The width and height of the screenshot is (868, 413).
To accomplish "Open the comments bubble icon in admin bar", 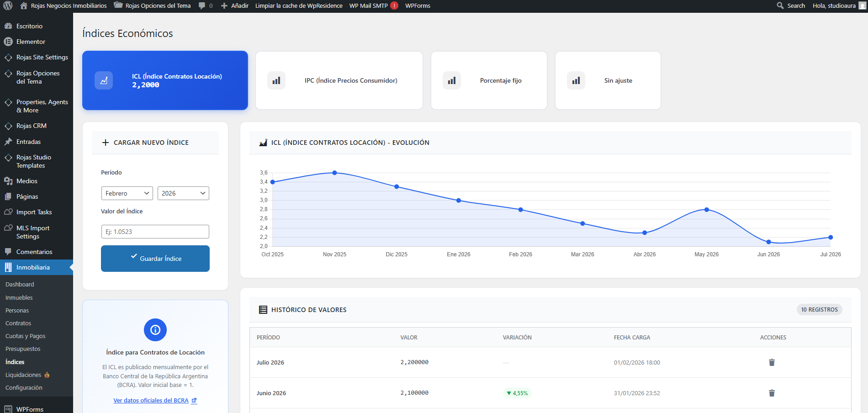I will point(202,6).
